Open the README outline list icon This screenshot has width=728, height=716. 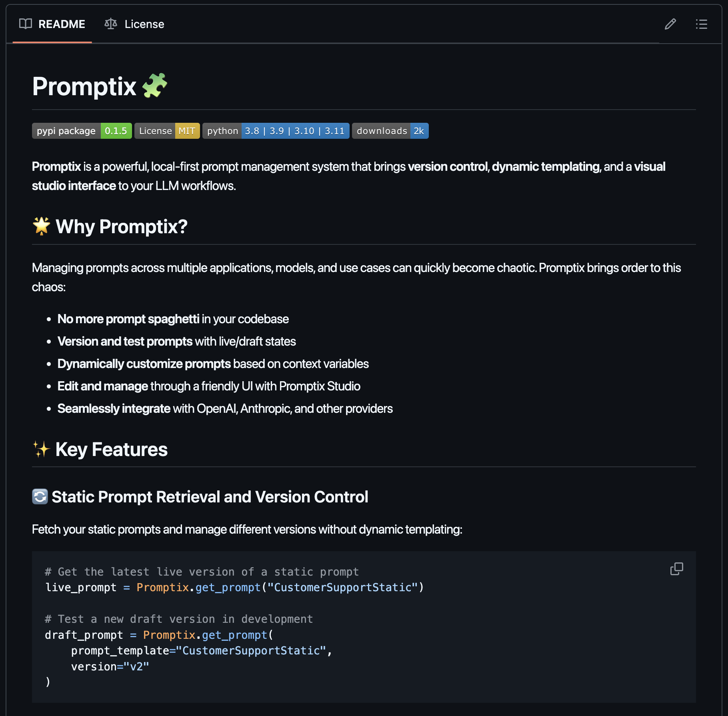[x=701, y=24]
